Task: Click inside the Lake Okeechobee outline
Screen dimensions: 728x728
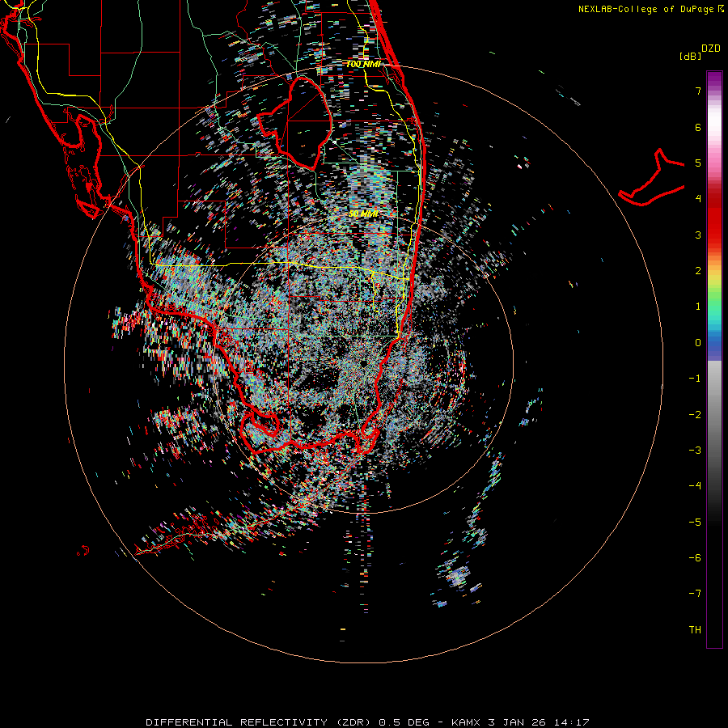Action: click(x=302, y=123)
